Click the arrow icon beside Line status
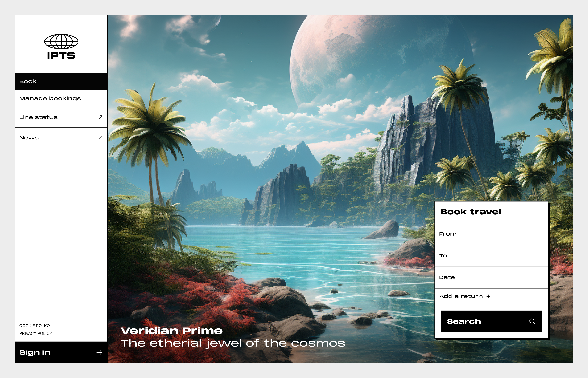The height and width of the screenshot is (378, 588). click(x=101, y=117)
